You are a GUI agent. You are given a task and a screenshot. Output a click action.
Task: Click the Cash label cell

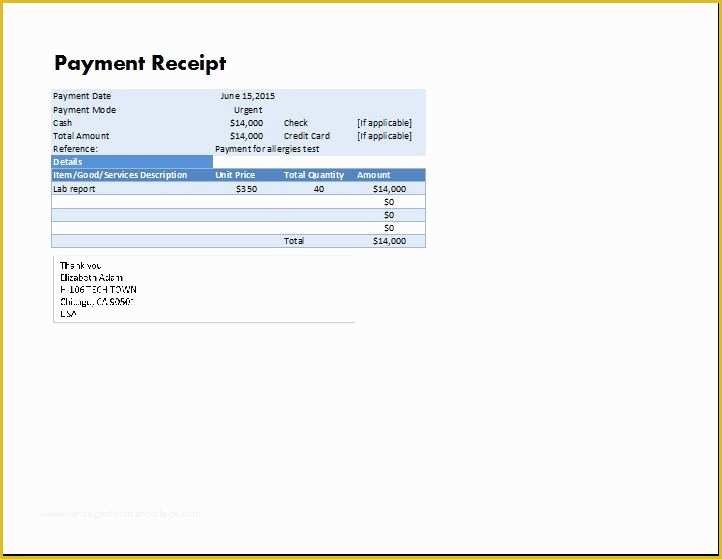(x=63, y=123)
